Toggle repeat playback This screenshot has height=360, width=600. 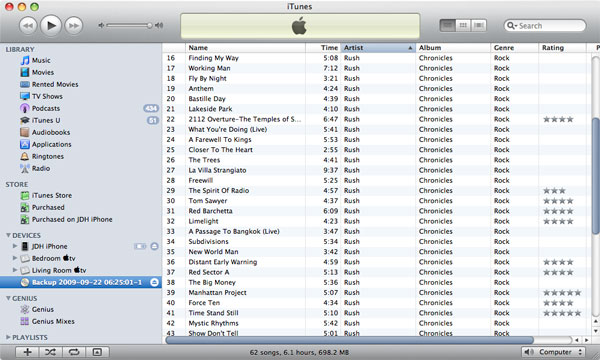(74, 352)
